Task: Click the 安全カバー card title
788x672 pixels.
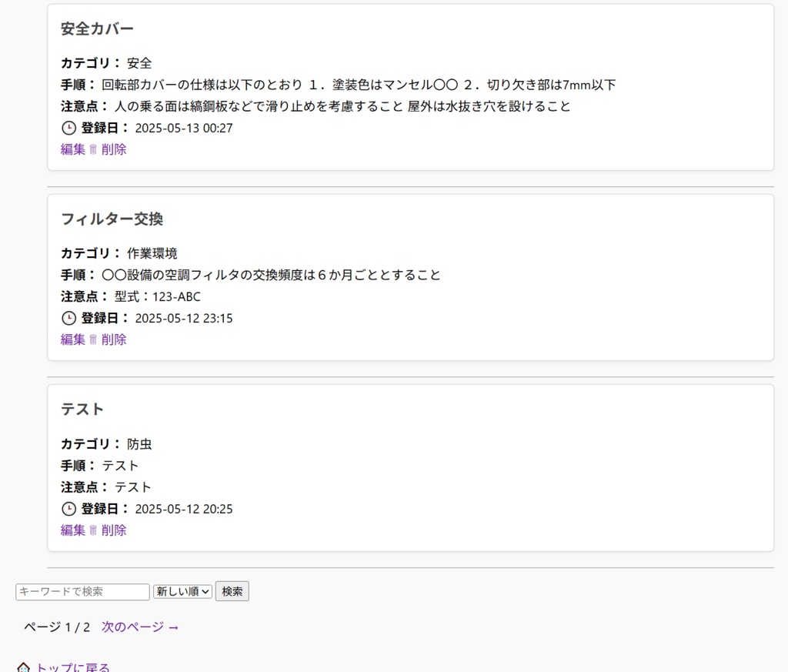Action: click(95, 28)
